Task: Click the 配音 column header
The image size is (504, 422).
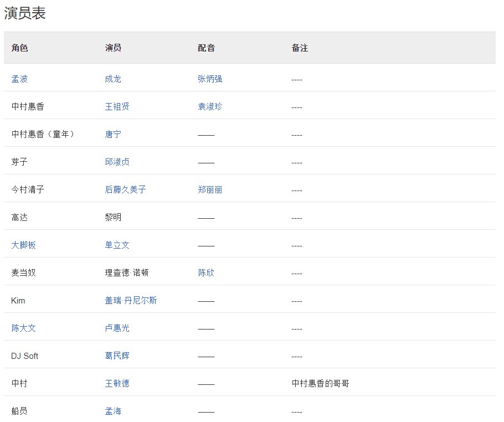Action: click(205, 48)
